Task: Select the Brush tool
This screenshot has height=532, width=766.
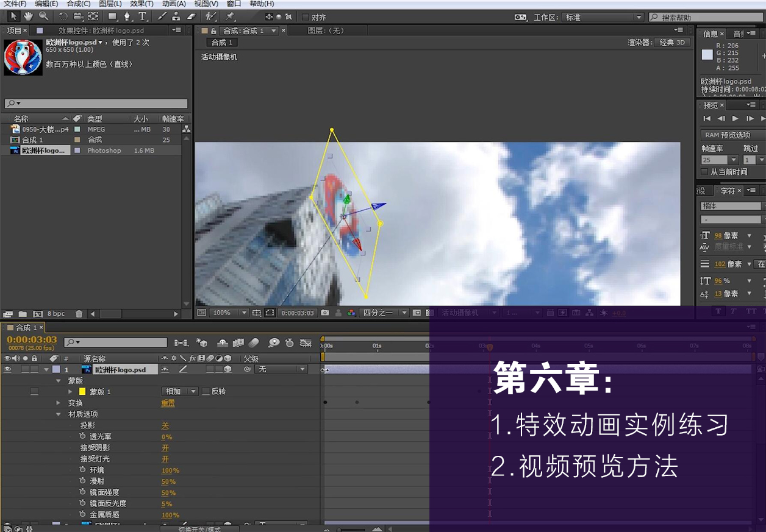Action: (162, 16)
